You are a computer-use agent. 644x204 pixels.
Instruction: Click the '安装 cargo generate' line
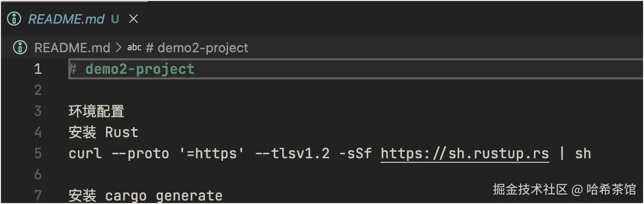[x=146, y=195]
